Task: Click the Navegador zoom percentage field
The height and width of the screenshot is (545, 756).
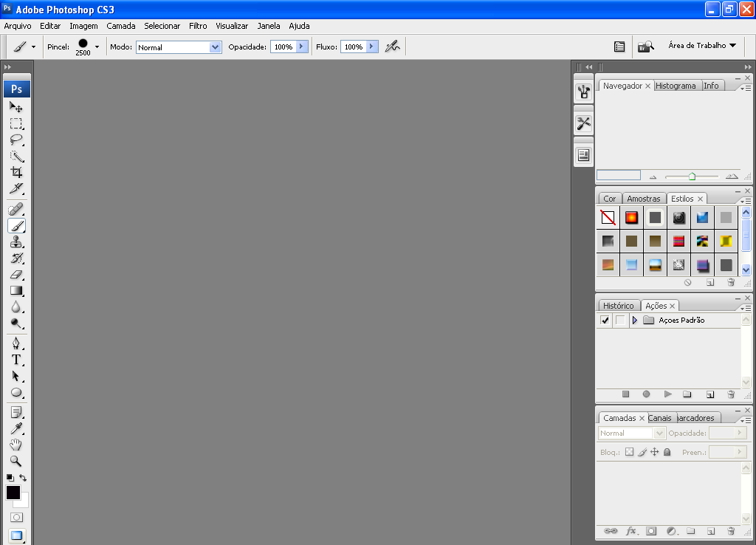Action: coord(619,176)
